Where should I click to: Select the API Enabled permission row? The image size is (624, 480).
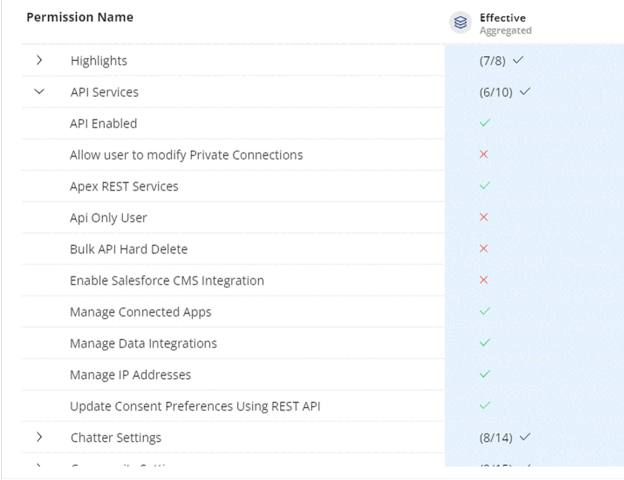[x=104, y=124]
